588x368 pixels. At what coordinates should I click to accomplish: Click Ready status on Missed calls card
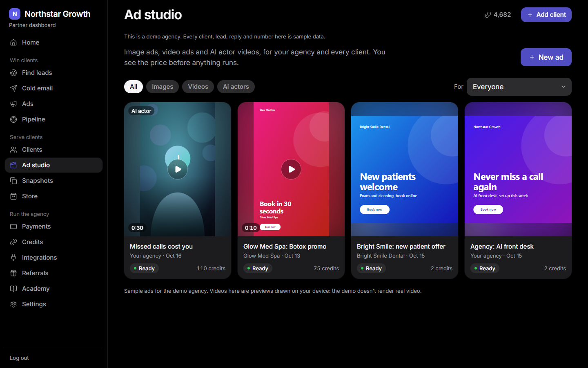click(144, 269)
